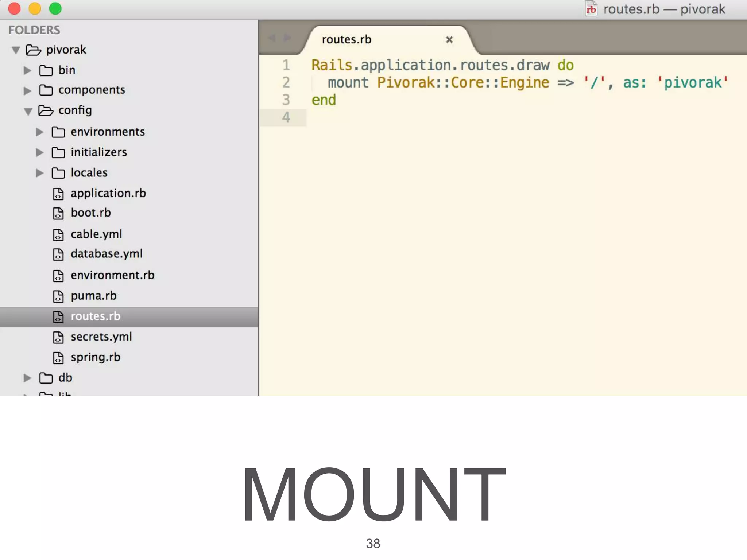The width and height of the screenshot is (747, 560).
Task: Collapse the config folder arrow
Action: (x=28, y=111)
